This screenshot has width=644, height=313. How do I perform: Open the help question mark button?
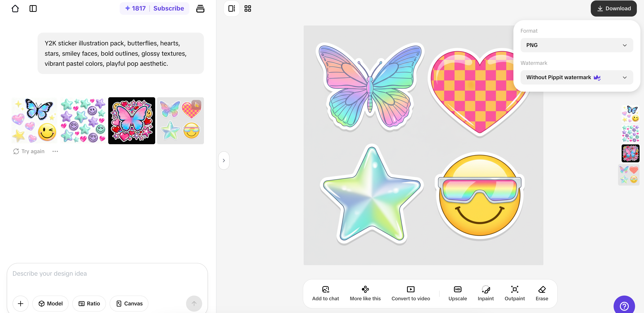pyautogui.click(x=624, y=306)
